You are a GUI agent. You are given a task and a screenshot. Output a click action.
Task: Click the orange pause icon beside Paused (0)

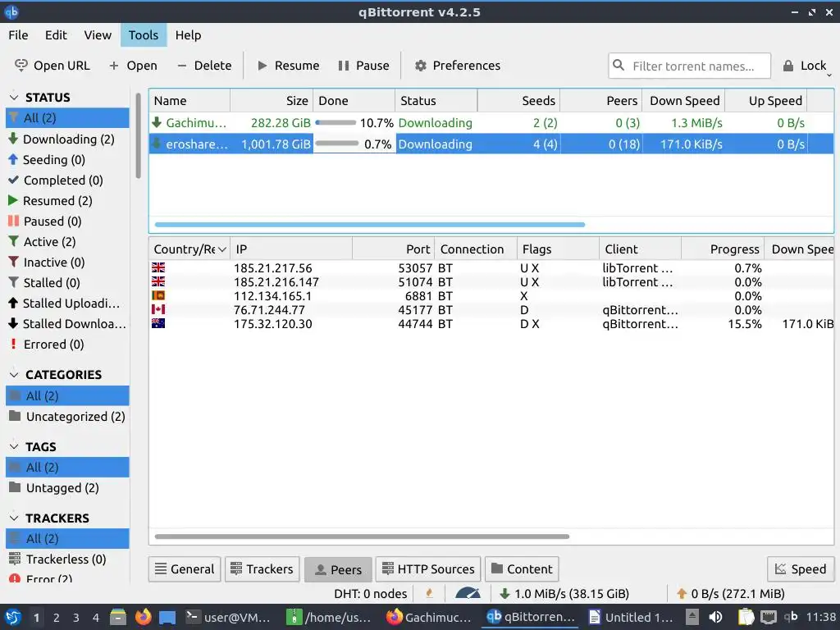pyautogui.click(x=13, y=221)
